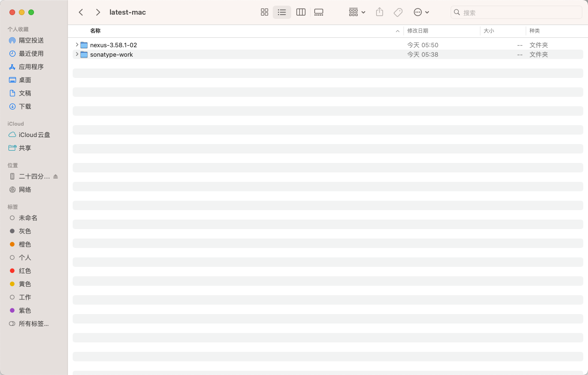Go back with the left arrow

pos(81,12)
